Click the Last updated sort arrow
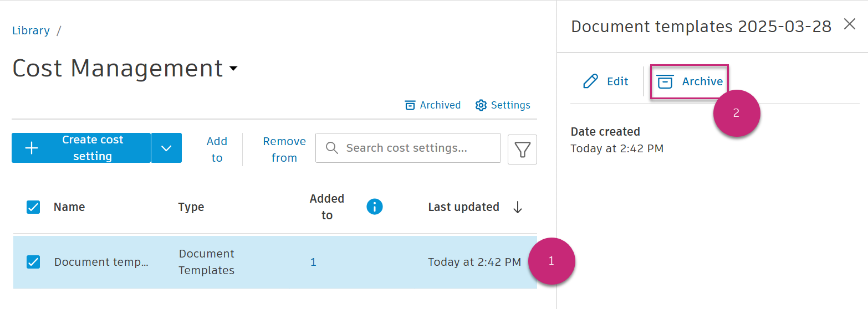The image size is (868, 309). [518, 207]
